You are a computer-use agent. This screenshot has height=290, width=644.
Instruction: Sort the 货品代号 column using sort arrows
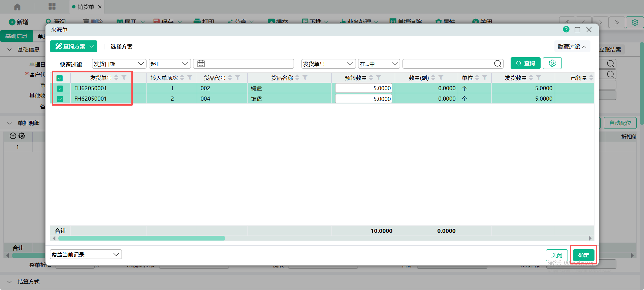(230, 78)
